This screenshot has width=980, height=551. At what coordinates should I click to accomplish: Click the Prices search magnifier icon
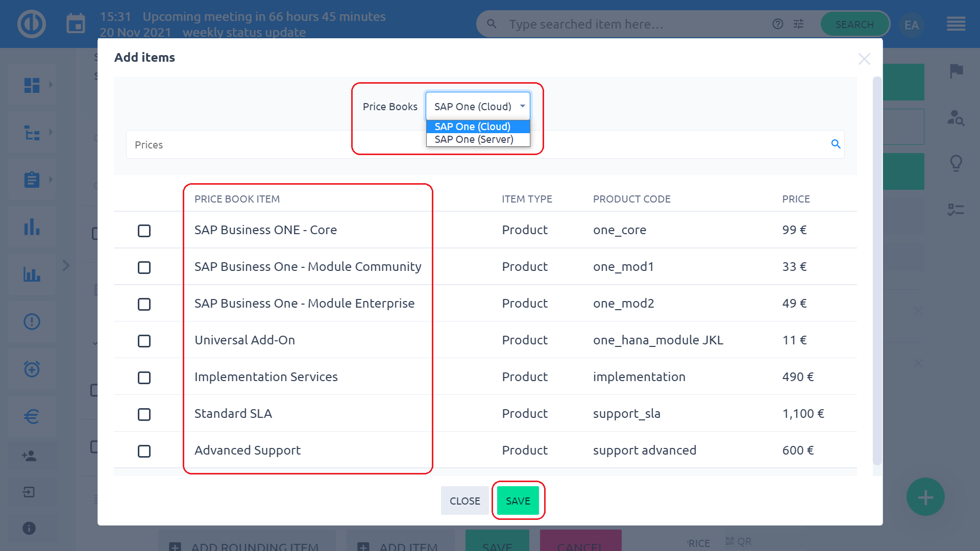tap(836, 144)
